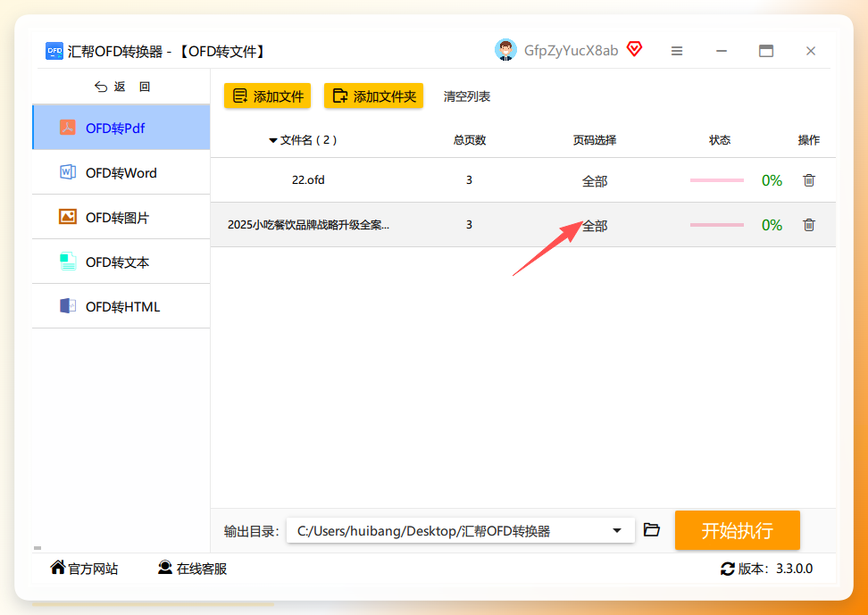Click username GfpZyYucX8ab
The width and height of the screenshot is (868, 615).
[x=571, y=50]
